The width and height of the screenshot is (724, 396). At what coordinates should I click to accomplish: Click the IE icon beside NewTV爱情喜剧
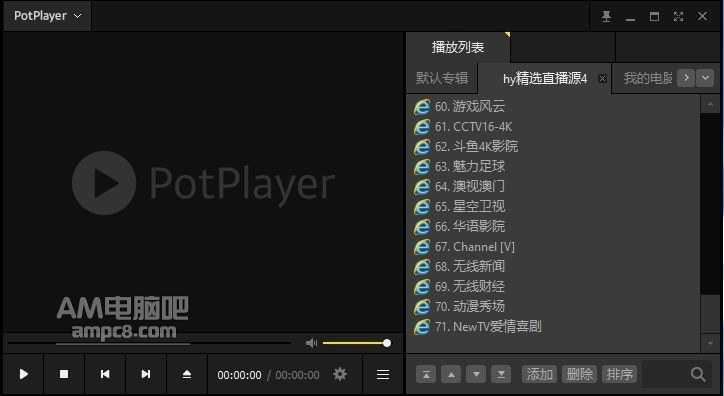tap(422, 326)
